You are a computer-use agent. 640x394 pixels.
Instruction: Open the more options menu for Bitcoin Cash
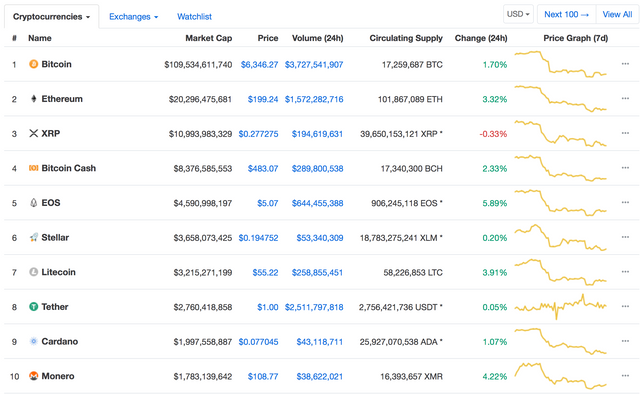[625, 168]
